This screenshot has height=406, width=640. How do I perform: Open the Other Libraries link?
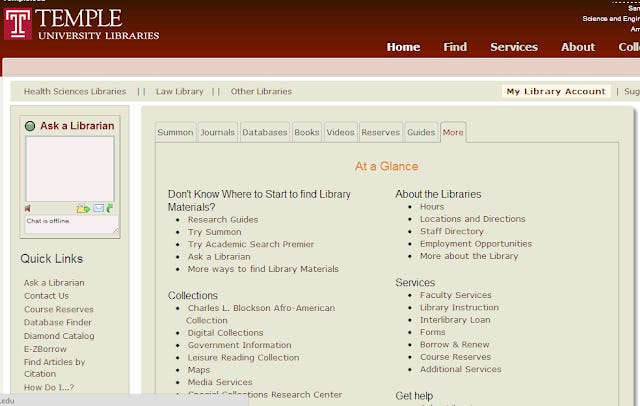(261, 91)
